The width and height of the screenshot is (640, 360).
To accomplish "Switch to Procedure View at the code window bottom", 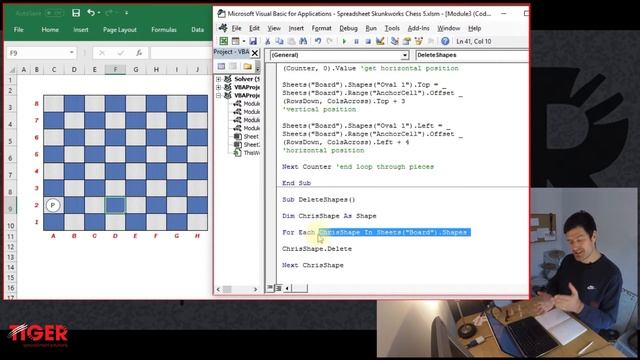I will coord(270,288).
